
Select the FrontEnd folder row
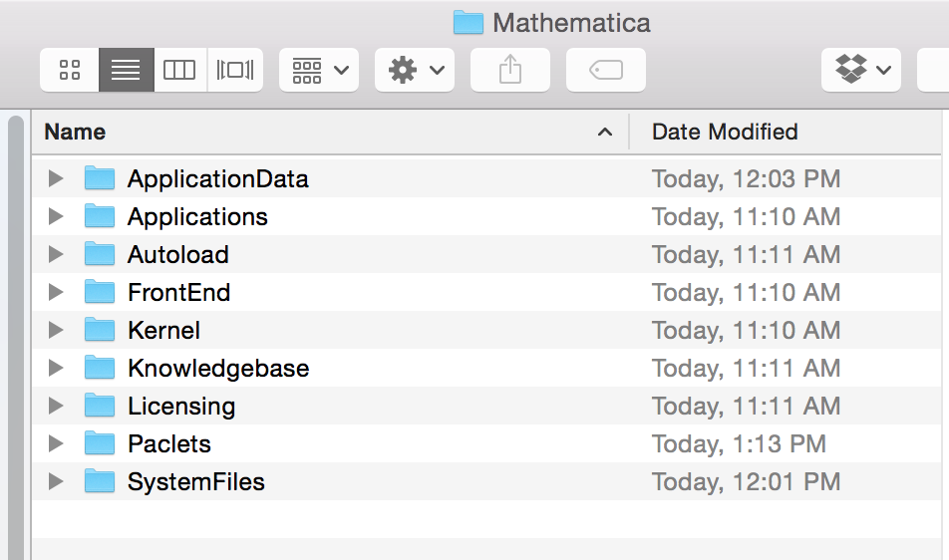tap(179, 293)
